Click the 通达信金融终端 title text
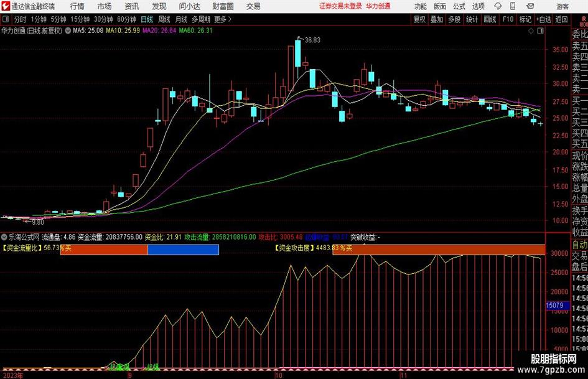 [33, 6]
